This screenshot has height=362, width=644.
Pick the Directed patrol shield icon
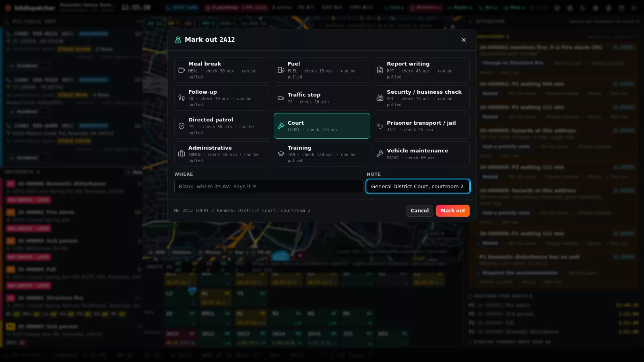point(182,126)
